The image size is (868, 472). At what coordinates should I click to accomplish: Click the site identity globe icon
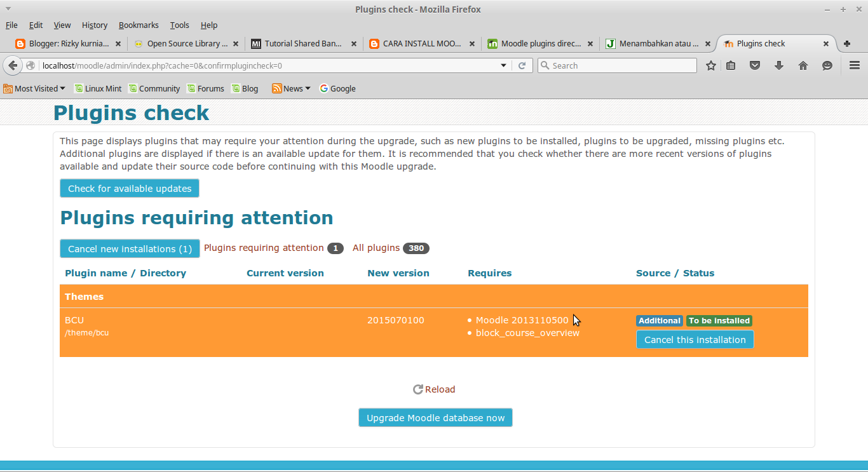tap(31, 65)
